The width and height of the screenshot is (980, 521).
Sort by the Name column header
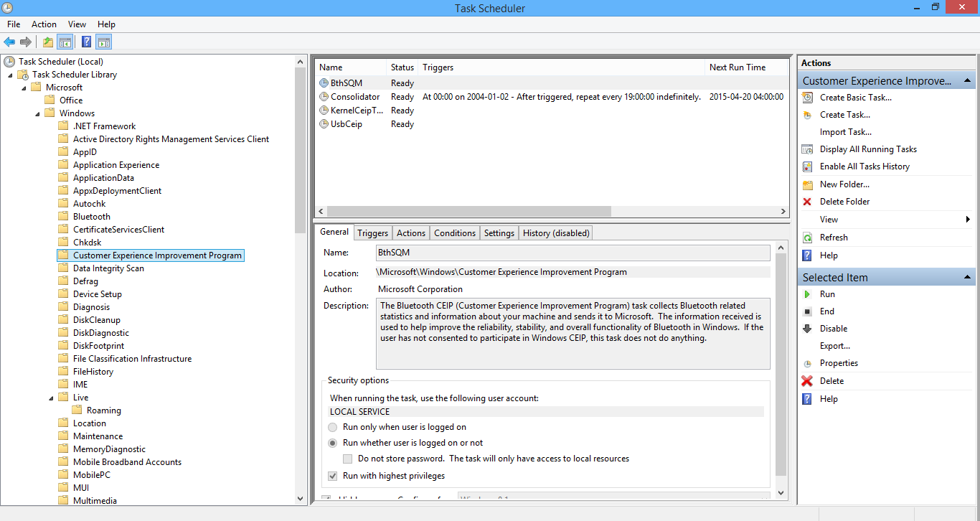point(352,67)
